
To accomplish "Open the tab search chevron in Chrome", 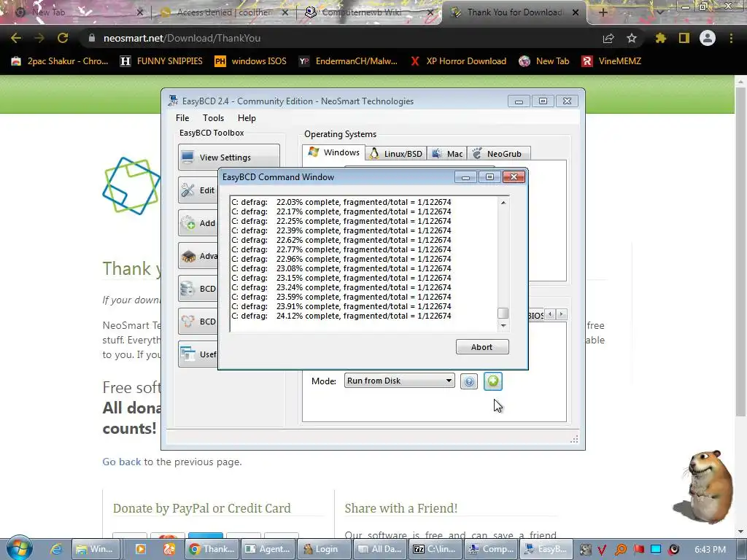I will (659, 12).
